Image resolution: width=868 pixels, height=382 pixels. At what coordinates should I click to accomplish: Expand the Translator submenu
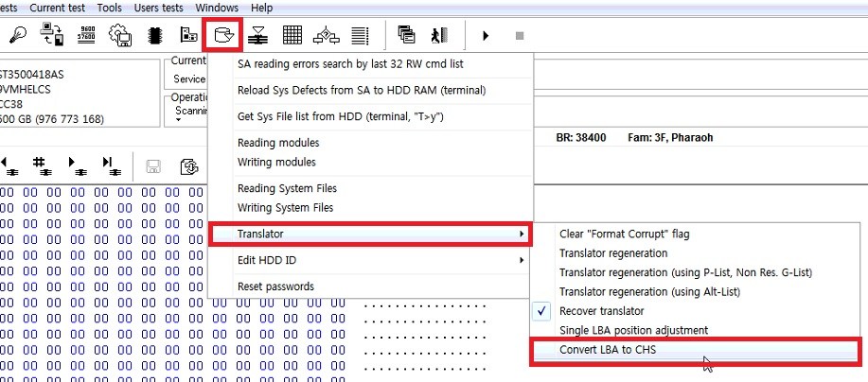(x=369, y=233)
